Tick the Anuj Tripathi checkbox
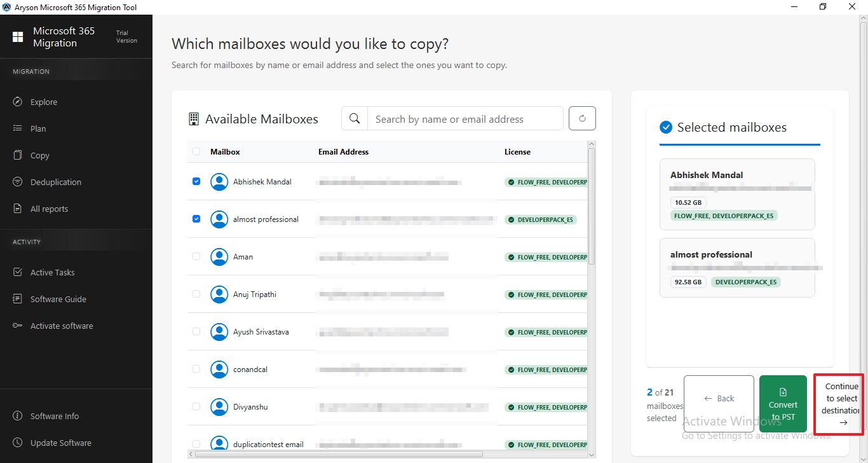Screen dimensions: 868x463 [x=196, y=294]
